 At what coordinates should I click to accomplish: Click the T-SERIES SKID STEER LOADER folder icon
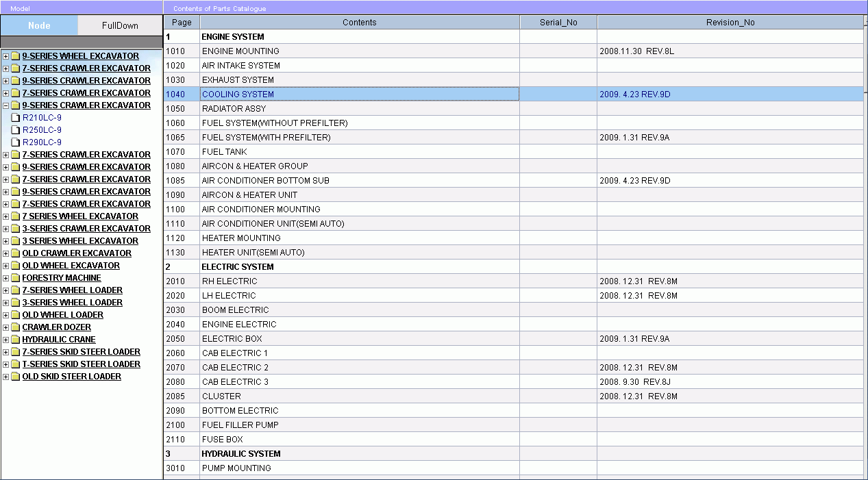pyautogui.click(x=15, y=364)
